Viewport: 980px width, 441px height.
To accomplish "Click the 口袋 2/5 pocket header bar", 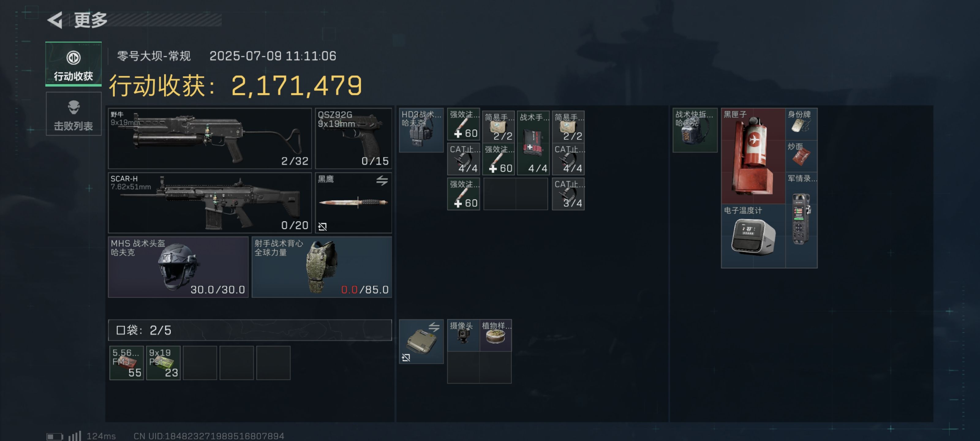I will (250, 330).
